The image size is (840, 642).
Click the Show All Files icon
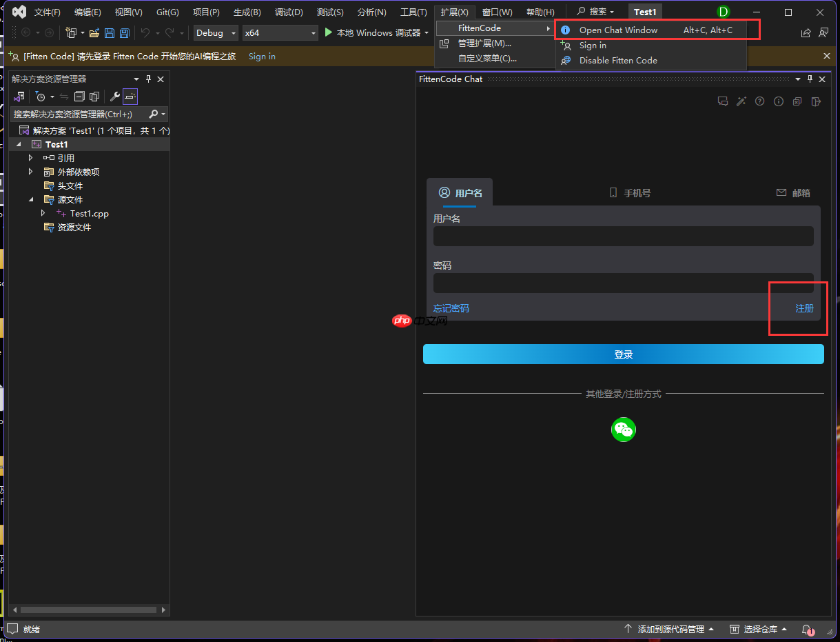(x=94, y=96)
